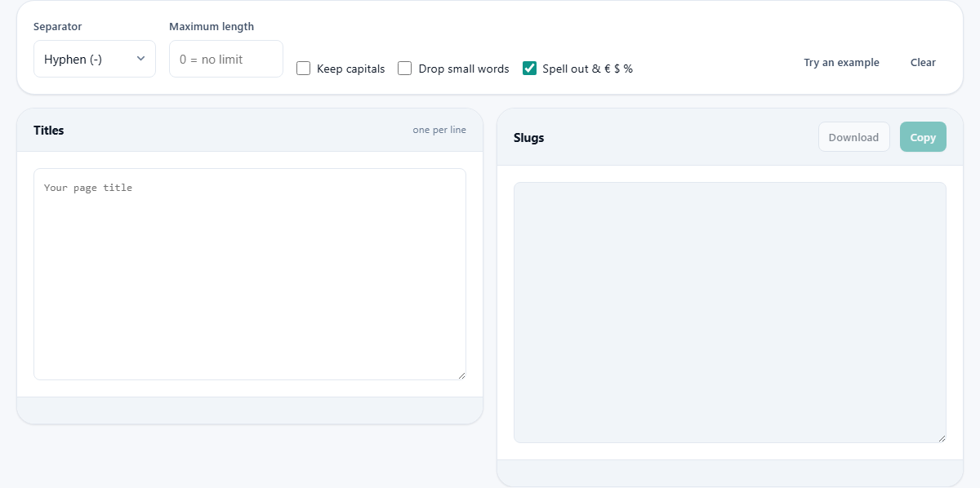Focus the Titles text area
Image resolution: width=980 pixels, height=488 pixels.
tap(250, 274)
